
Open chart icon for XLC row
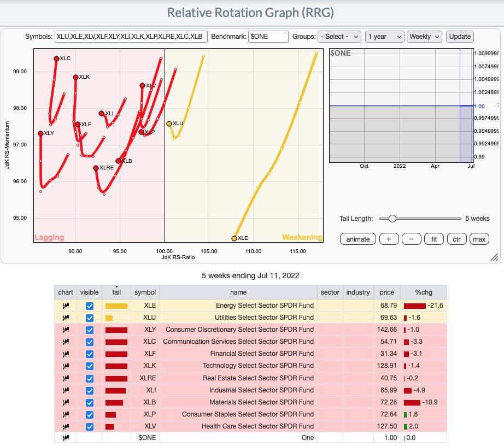coord(66,342)
